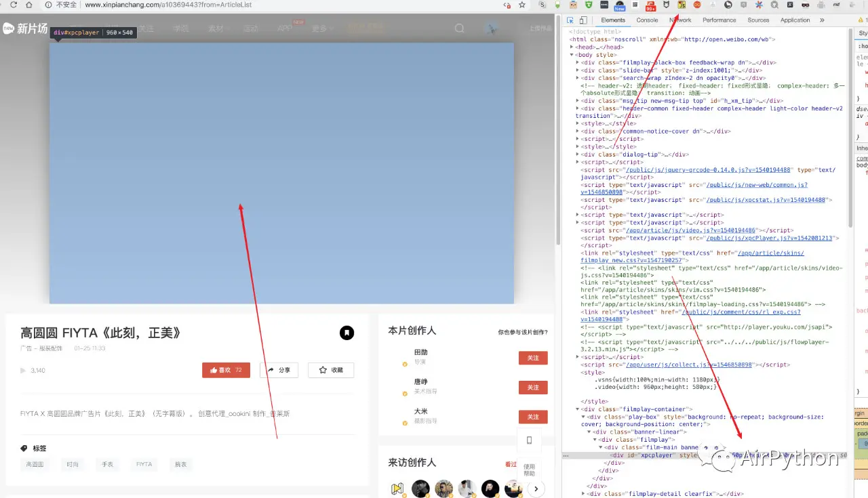Click the JS extension icon in Chrome toolbar
Screen dimensions: 868x498
682,5
